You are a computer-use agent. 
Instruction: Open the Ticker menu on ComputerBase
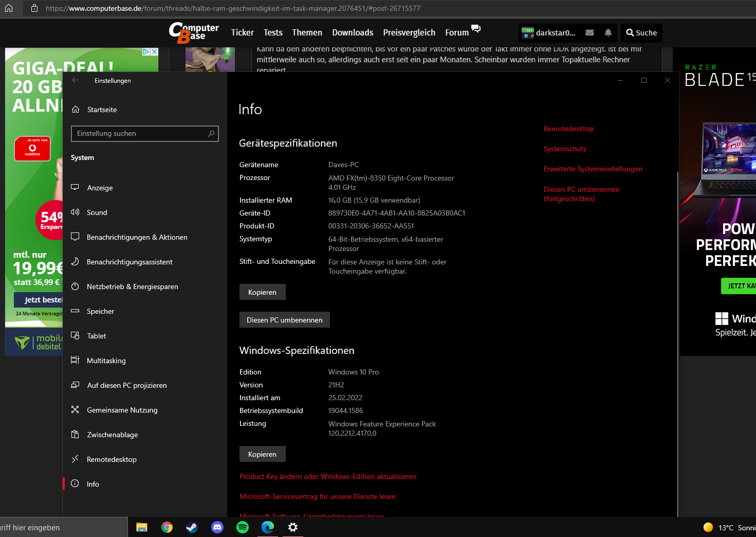click(243, 32)
